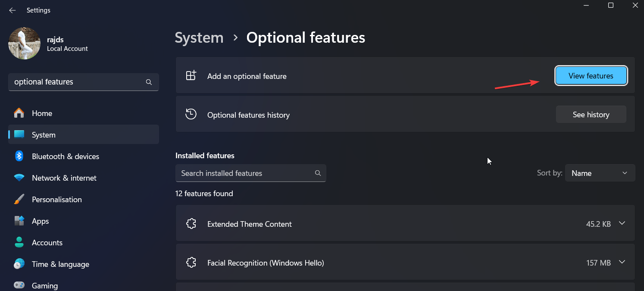Open Personalisation settings
The width and height of the screenshot is (644, 291).
[x=57, y=199]
